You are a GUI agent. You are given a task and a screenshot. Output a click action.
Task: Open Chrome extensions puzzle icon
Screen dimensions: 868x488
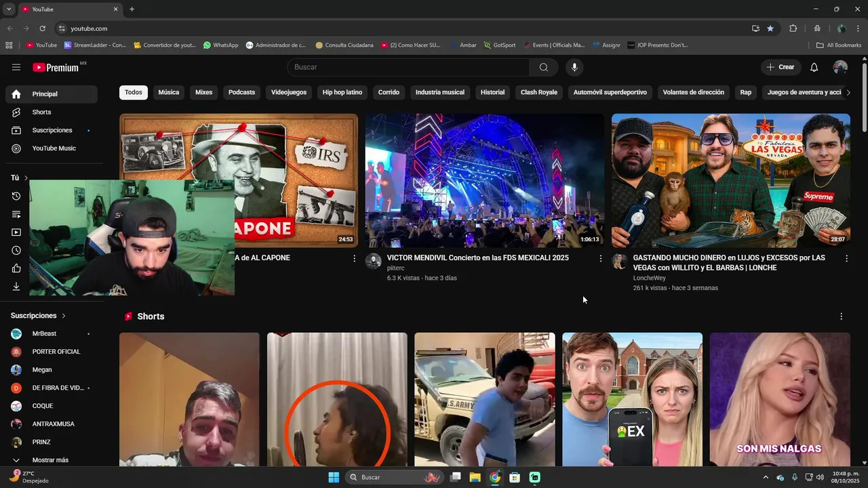[x=793, y=28]
